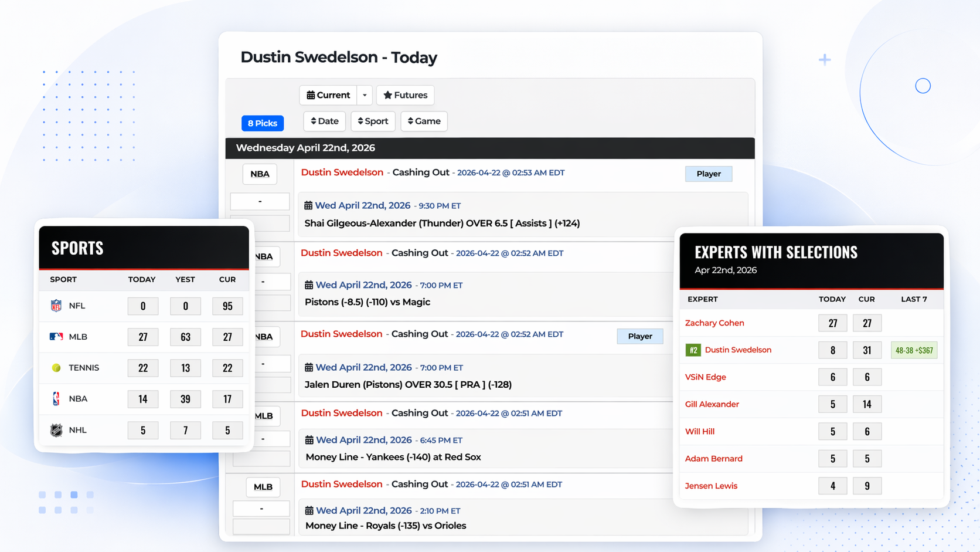
Task: Click the green #2 rank badge
Action: [693, 350]
